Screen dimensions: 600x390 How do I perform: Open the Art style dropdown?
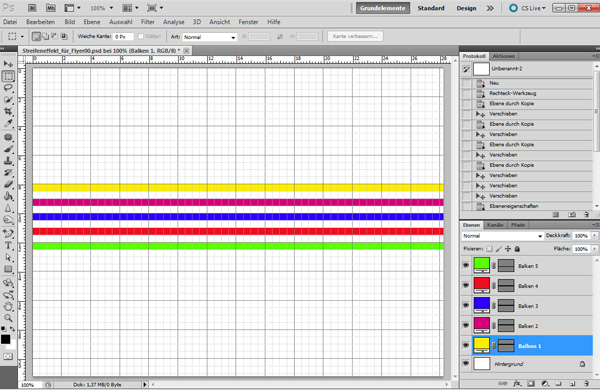210,37
